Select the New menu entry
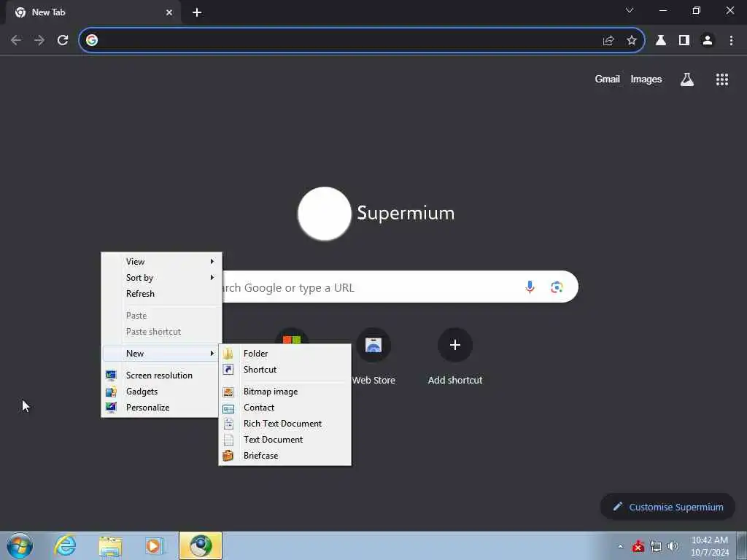 pyautogui.click(x=161, y=354)
